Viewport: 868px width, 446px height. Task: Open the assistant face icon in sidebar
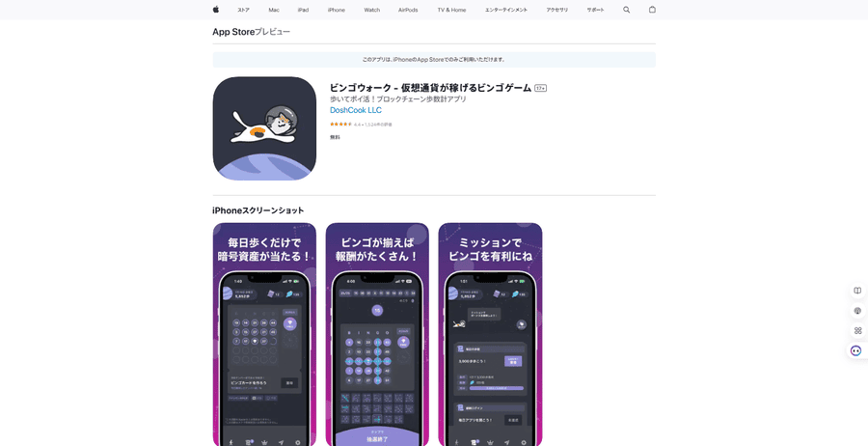(x=857, y=350)
